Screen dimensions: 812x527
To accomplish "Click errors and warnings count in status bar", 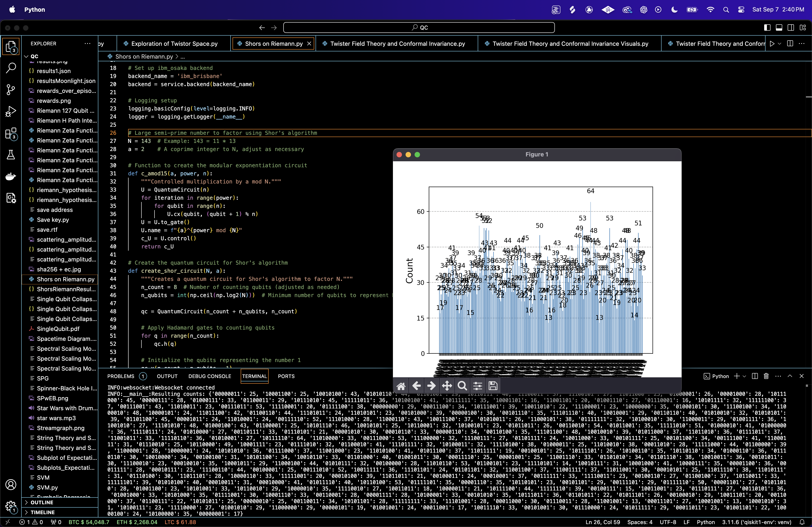I will (x=31, y=522).
